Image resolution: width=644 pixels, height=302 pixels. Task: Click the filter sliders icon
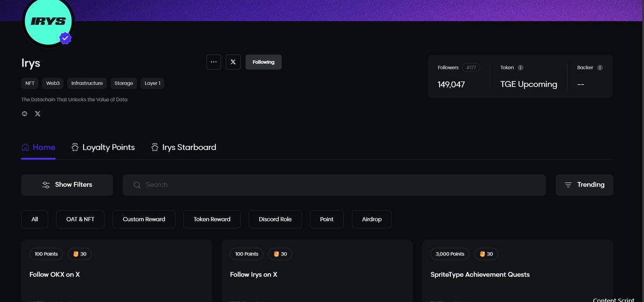click(x=46, y=185)
